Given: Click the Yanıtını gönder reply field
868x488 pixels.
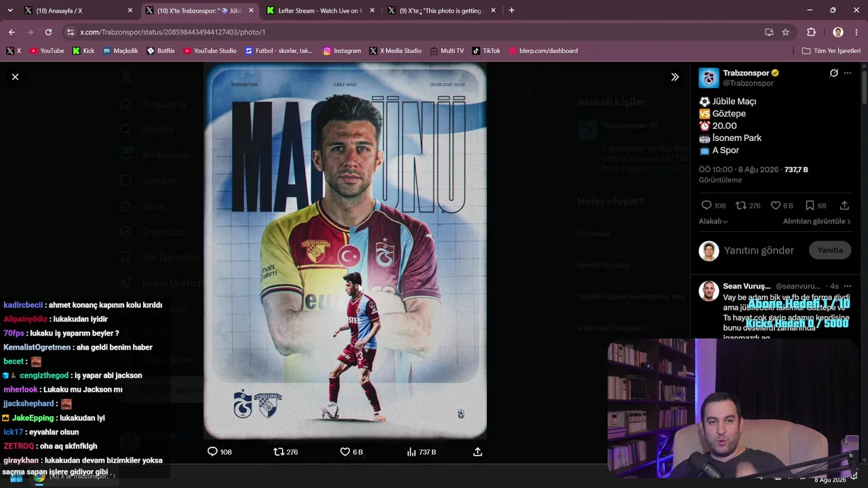Looking at the screenshot, I should point(759,251).
